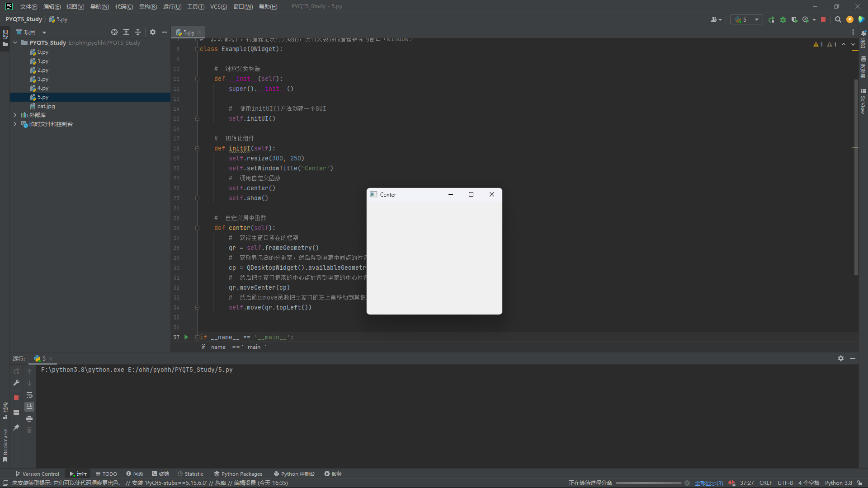Open the user account dropdown
Viewport: 868px width, 488px height.
point(716,19)
